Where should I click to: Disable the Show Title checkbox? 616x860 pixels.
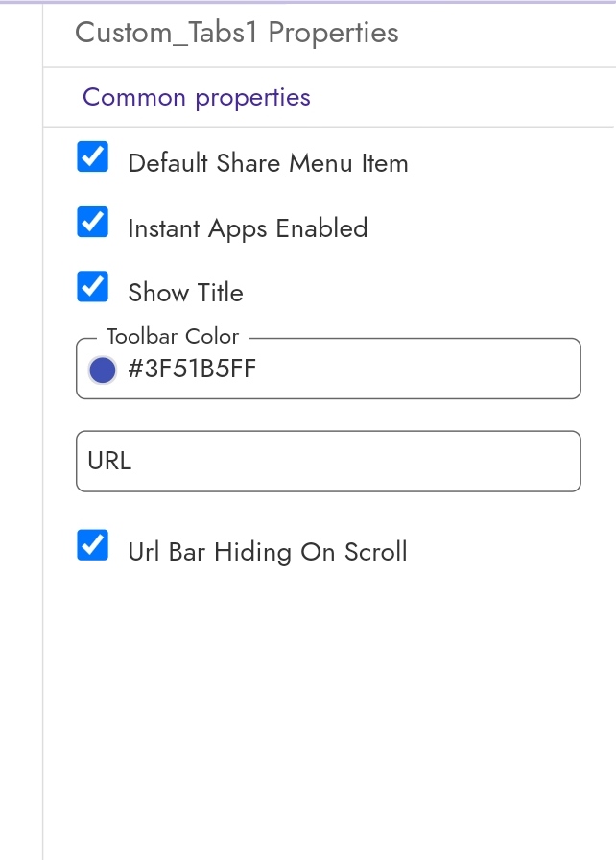click(93, 286)
